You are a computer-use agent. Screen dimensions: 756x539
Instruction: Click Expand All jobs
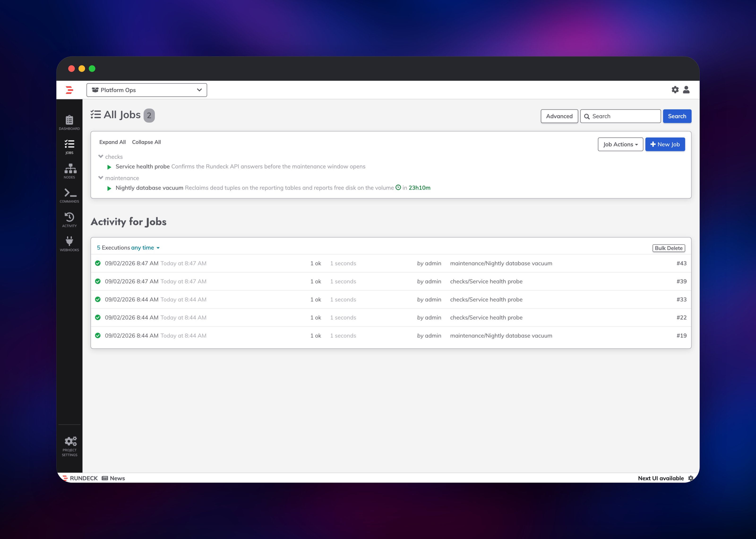pyautogui.click(x=112, y=142)
